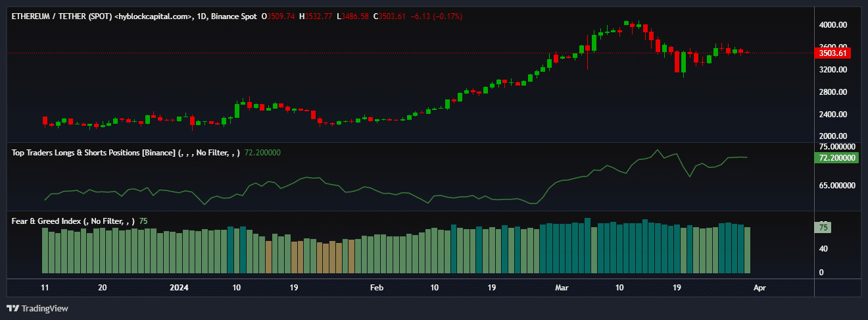
Task: Click the change value -6.13 (-0.17%)
Action: (436, 16)
